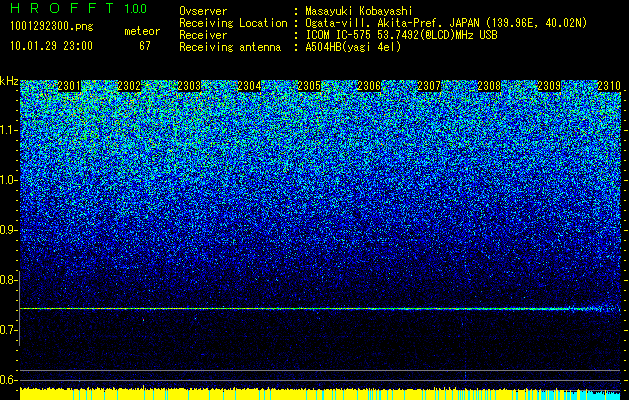Click the date 10.01.29 23:00
This screenshot has height=400, width=629.
(51, 46)
